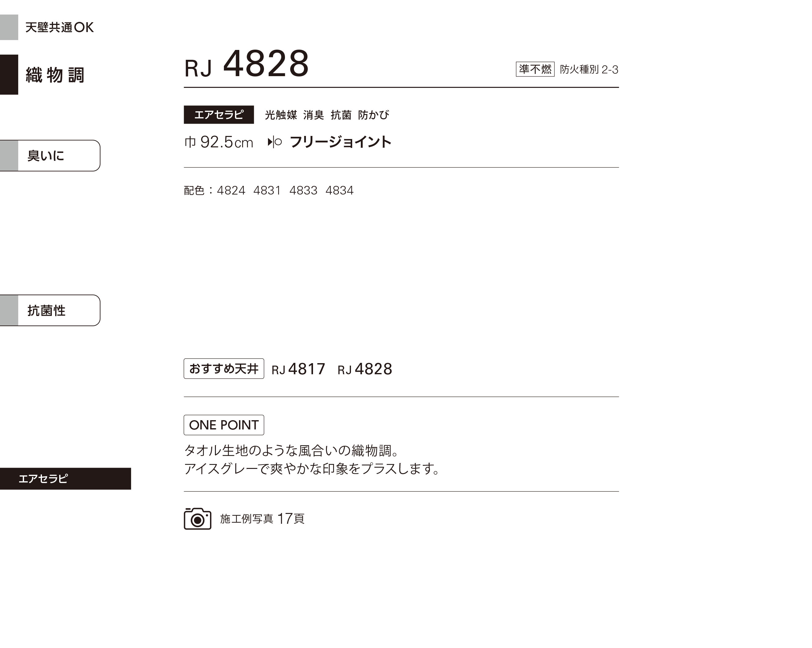The width and height of the screenshot is (812, 648).
Task: Click the large RJ 4828 heading
Action: tap(247, 64)
